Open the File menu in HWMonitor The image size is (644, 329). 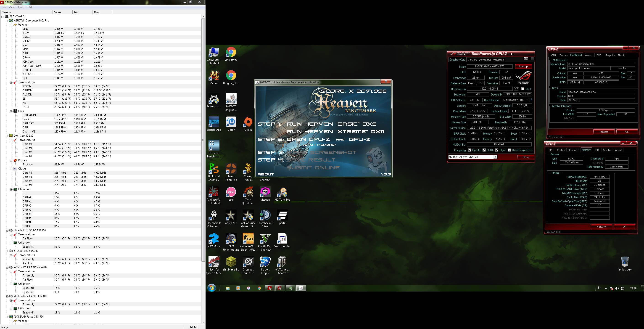[x=3, y=7]
